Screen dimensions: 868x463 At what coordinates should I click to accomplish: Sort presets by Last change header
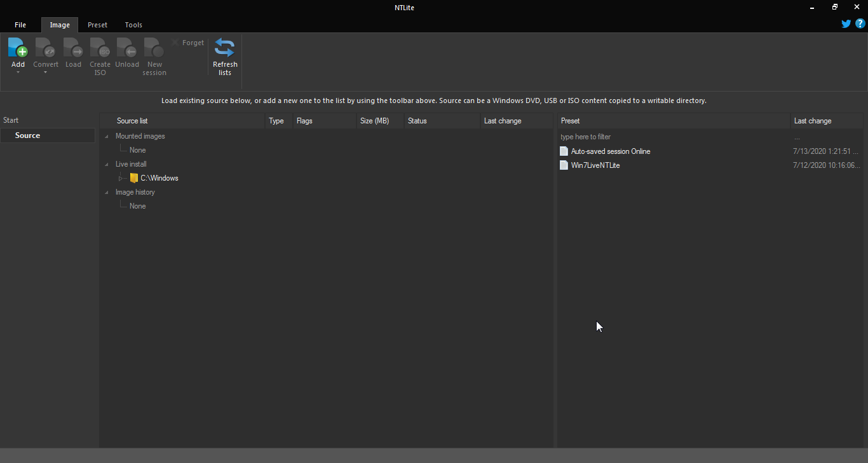827,121
